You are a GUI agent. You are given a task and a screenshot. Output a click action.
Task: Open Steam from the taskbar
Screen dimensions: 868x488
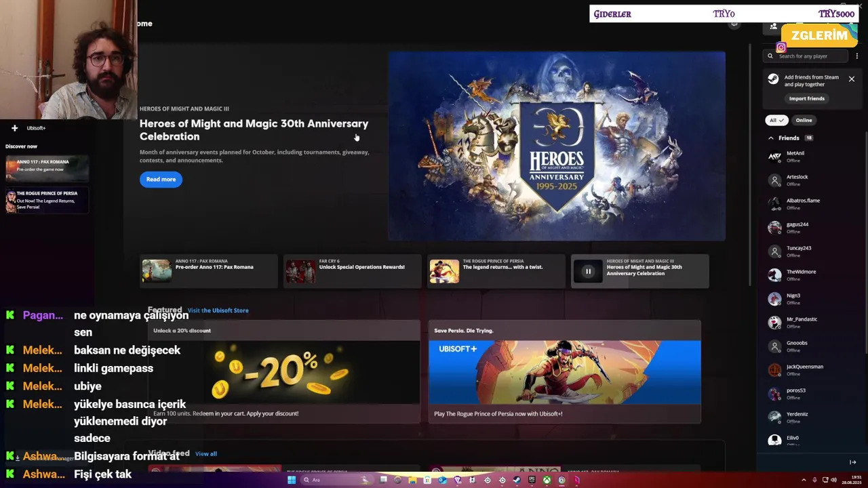coord(517,480)
